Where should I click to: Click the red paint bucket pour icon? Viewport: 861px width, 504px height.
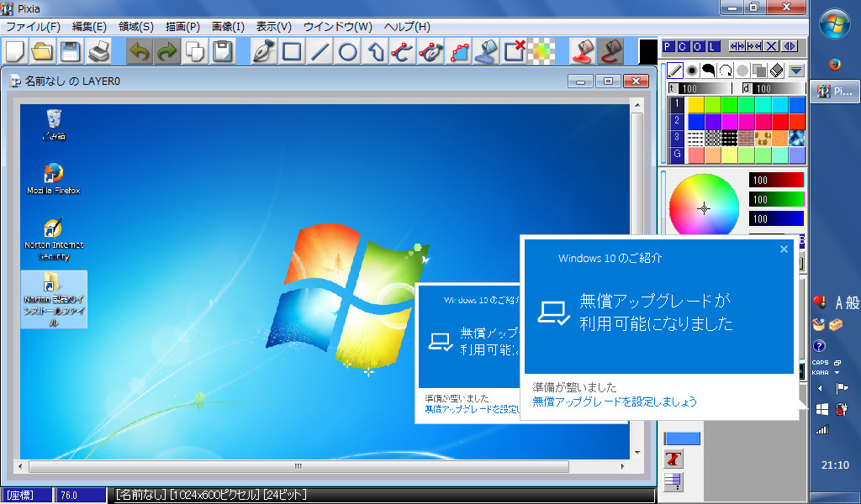[582, 51]
